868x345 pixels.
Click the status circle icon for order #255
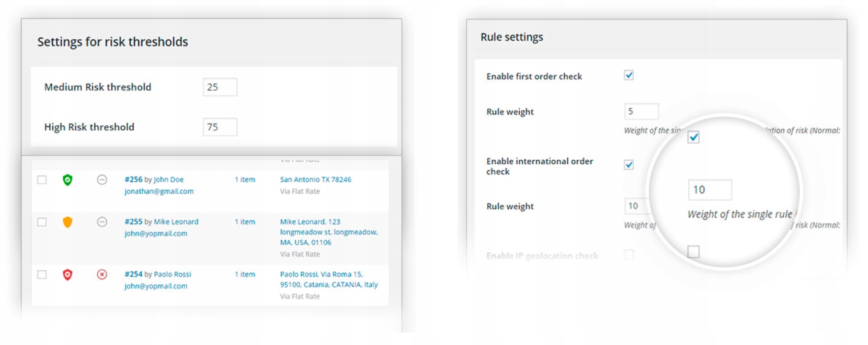tap(102, 222)
